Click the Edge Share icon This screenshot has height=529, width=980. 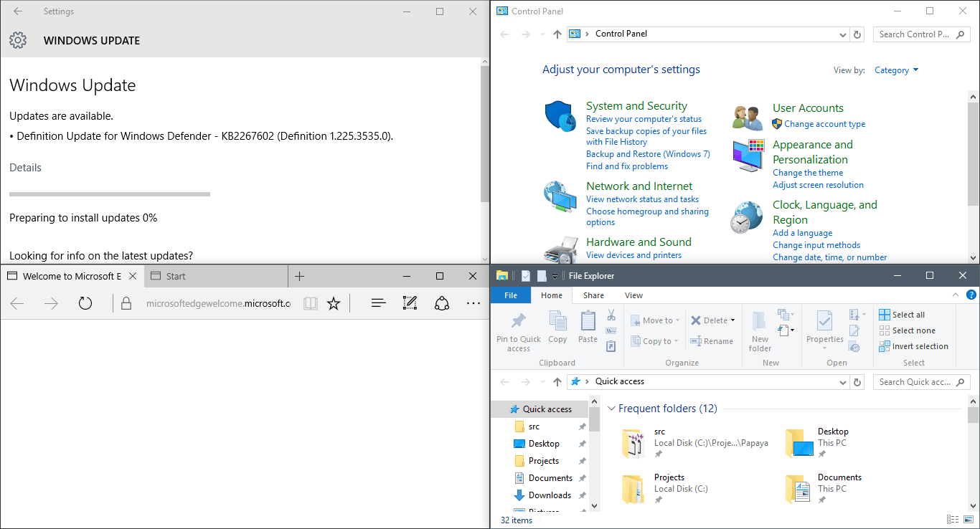pyautogui.click(x=442, y=303)
